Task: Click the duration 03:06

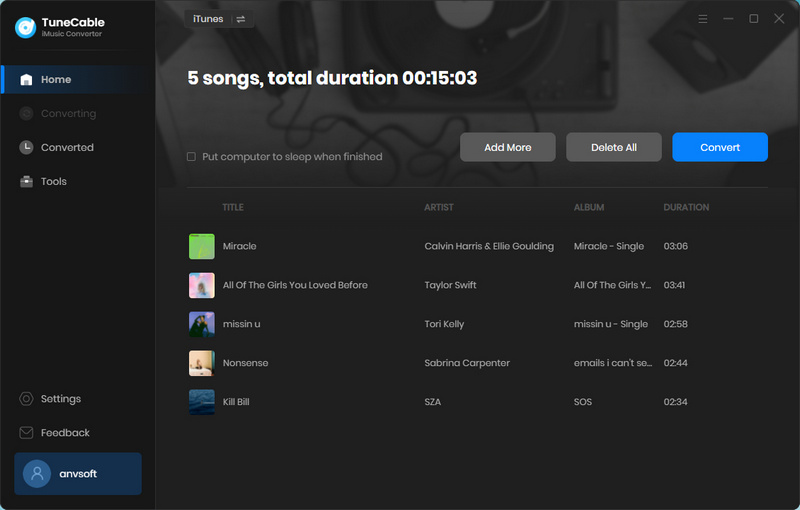Action: pyautogui.click(x=676, y=246)
